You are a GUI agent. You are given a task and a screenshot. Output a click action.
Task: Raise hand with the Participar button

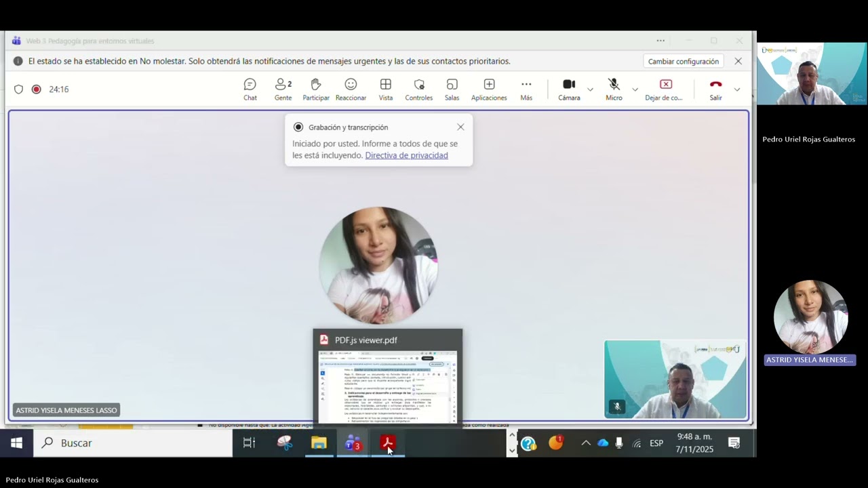coord(316,89)
